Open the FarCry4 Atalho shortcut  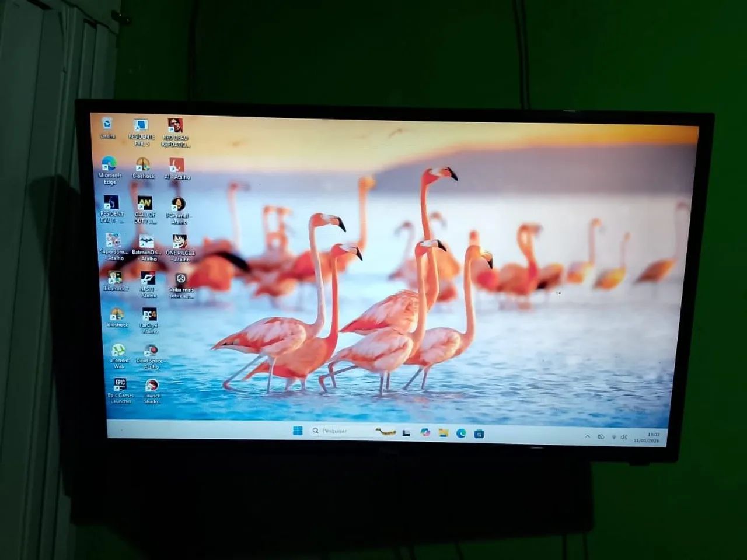click(x=149, y=315)
